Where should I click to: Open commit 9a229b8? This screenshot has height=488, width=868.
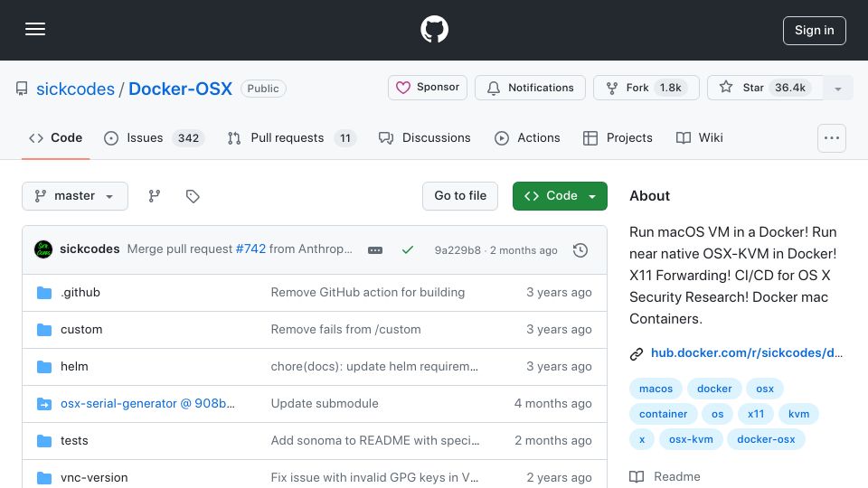[x=458, y=250]
